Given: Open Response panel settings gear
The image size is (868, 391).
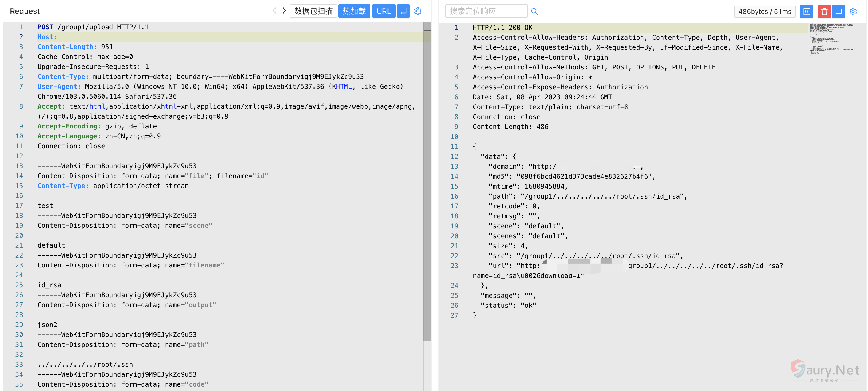Looking at the screenshot, I should pyautogui.click(x=853, y=12).
